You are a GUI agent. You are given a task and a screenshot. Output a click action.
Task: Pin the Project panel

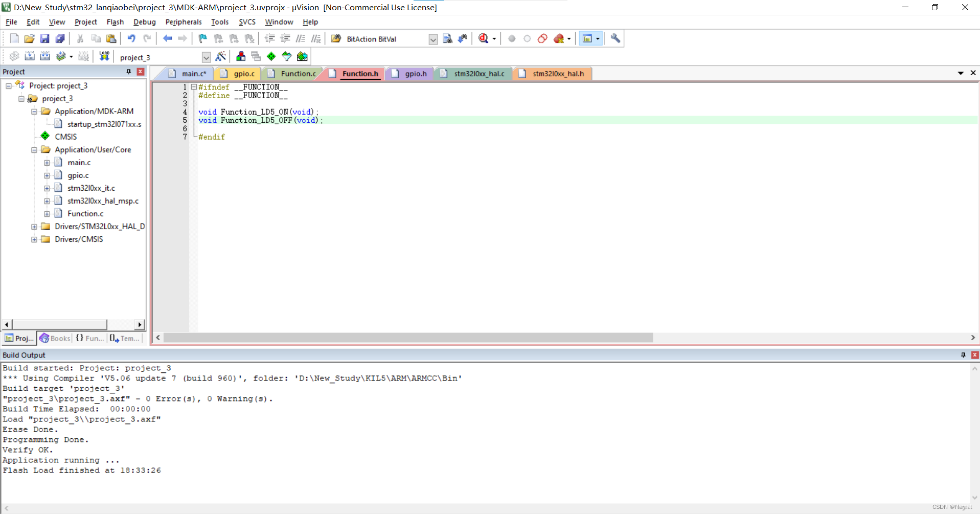point(129,72)
